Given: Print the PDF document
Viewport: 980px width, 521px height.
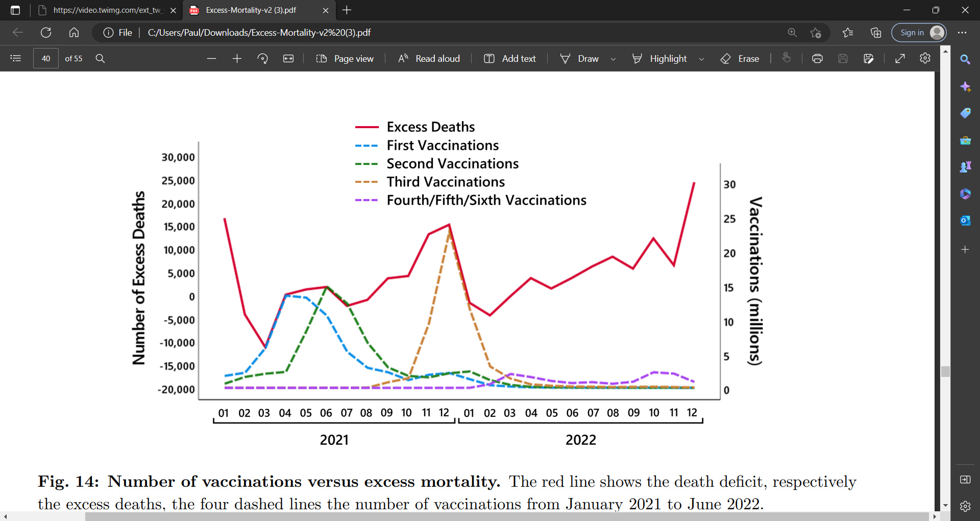Looking at the screenshot, I should (x=817, y=59).
